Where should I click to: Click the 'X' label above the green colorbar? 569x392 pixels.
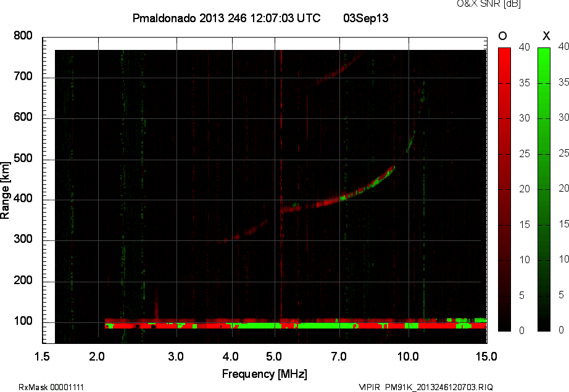[x=546, y=36]
